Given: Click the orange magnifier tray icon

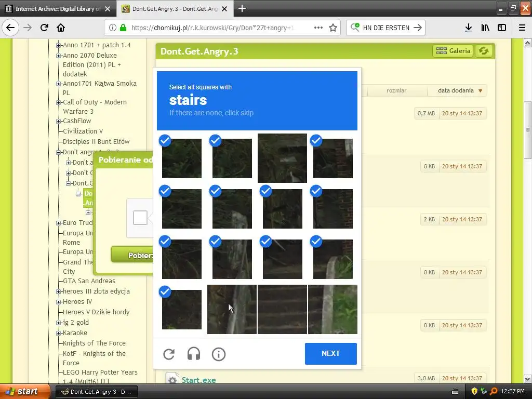Looking at the screenshot, I should tap(494, 391).
